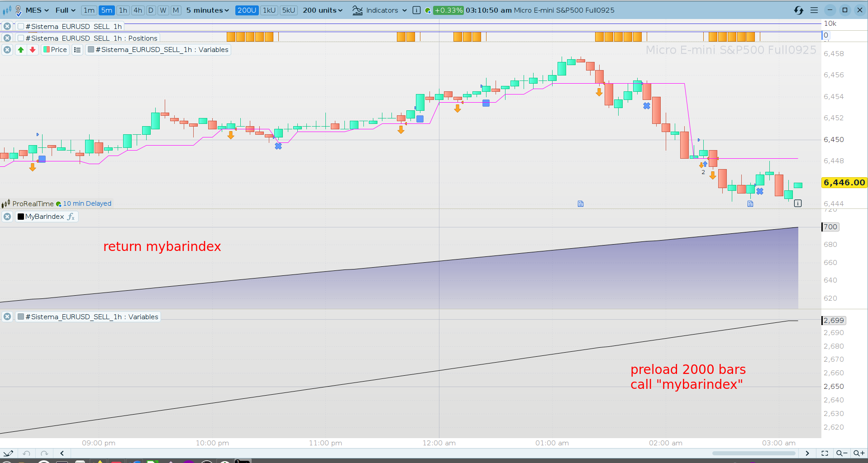Click the 10 min Delayed link
The height and width of the screenshot is (463, 868).
click(87, 203)
